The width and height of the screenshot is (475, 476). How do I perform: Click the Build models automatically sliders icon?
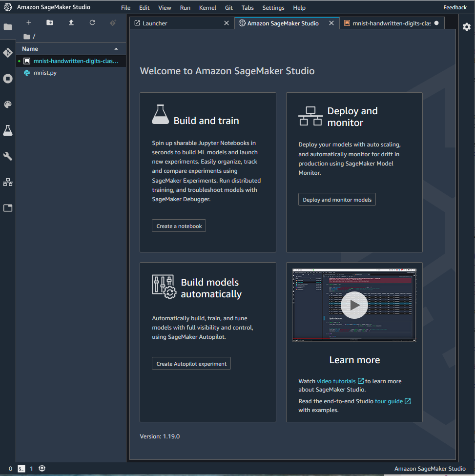tap(164, 287)
